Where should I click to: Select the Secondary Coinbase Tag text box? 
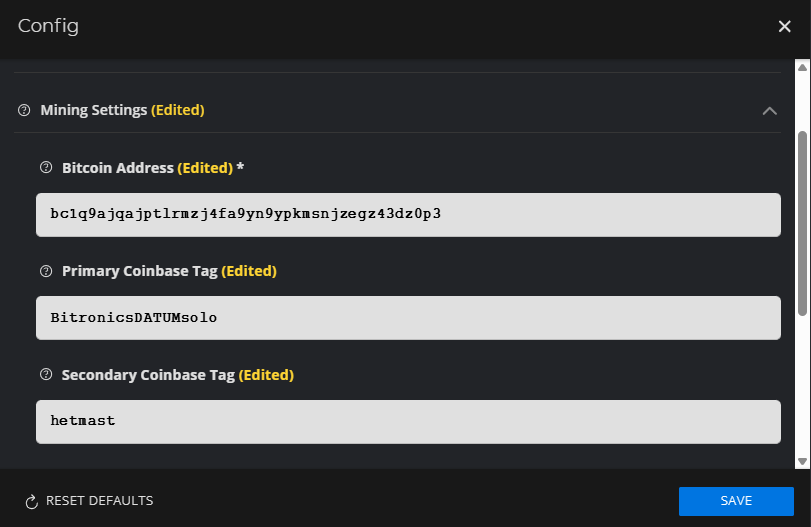(408, 422)
